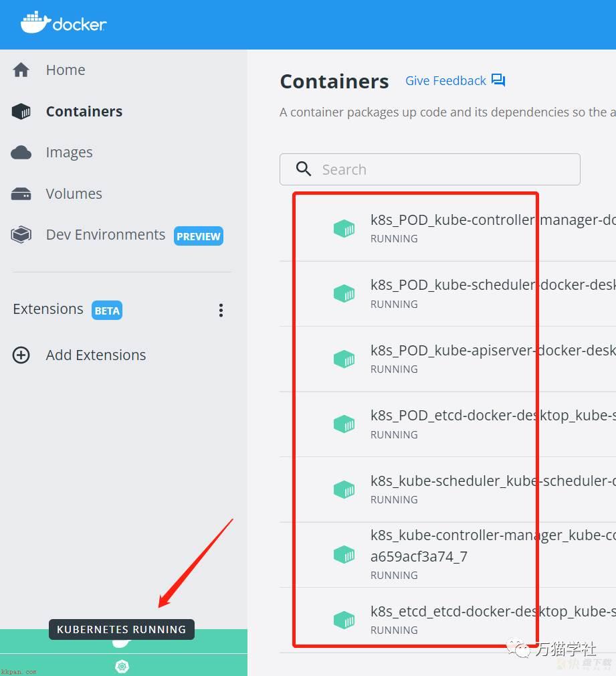Click RUNNING status under k8s_POD_kube-apiserver

tap(394, 369)
